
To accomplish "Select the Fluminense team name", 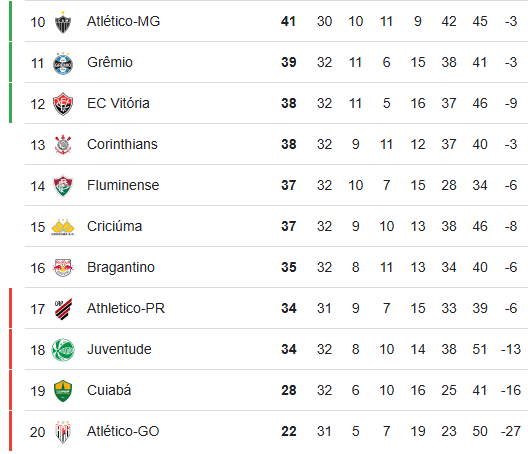I will (x=123, y=185).
